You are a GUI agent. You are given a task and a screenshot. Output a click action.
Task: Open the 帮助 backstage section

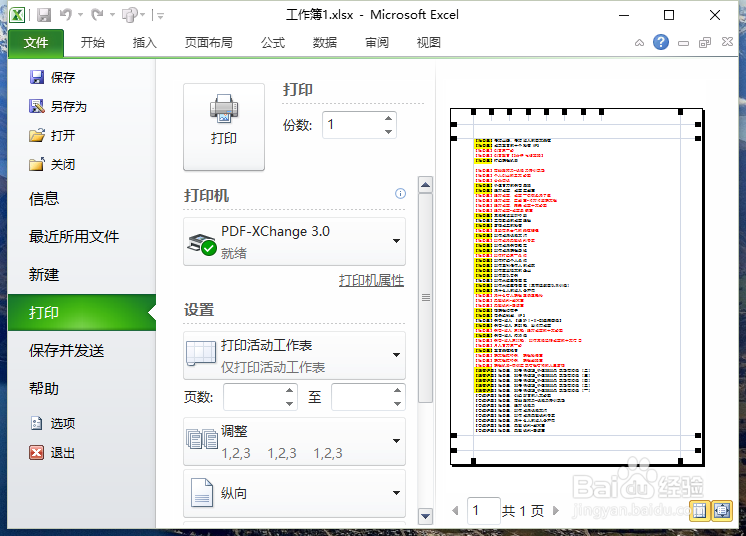(x=44, y=389)
